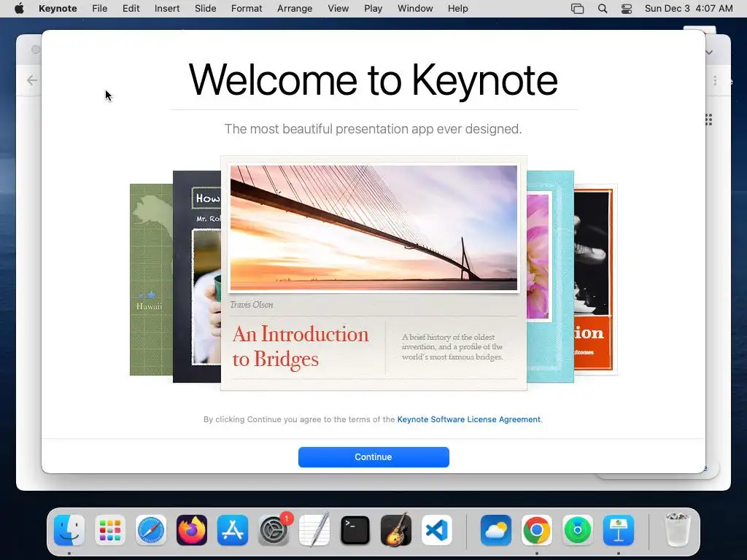Click the date and time display
Screen dimensions: 747x560
(689, 9)
